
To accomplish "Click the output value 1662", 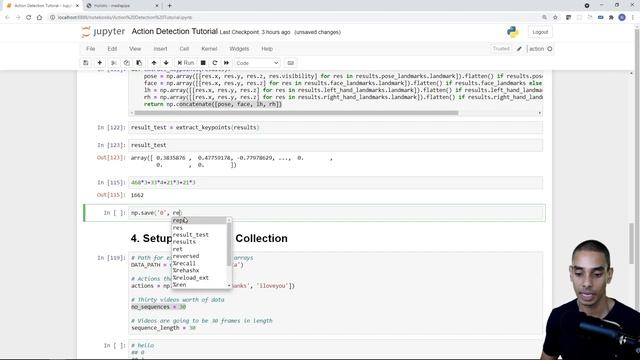I will pos(137,195).
